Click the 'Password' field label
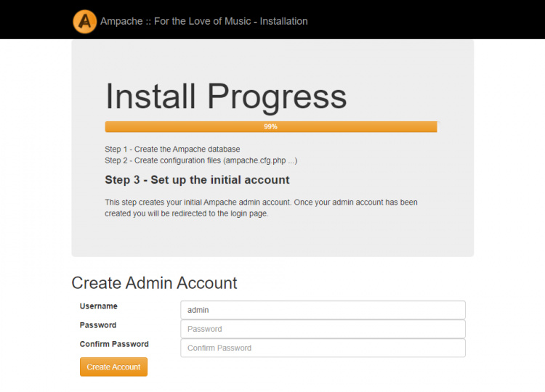 pyautogui.click(x=98, y=325)
